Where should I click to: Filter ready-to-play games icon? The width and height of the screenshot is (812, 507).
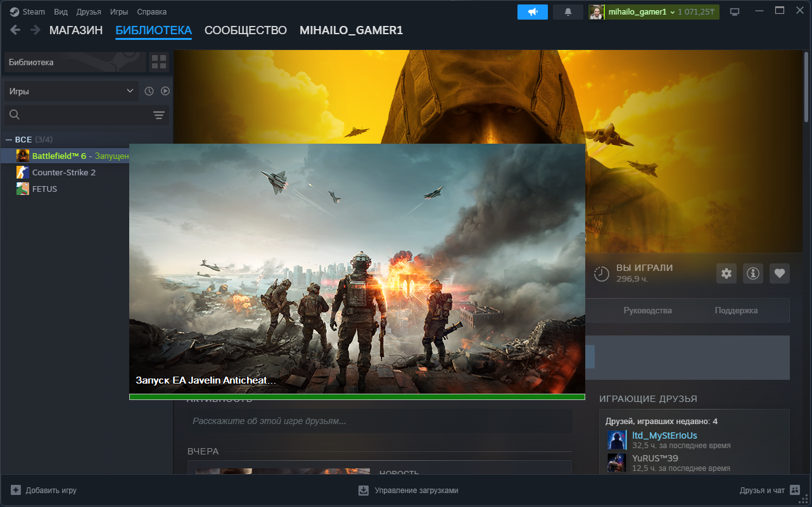(165, 91)
